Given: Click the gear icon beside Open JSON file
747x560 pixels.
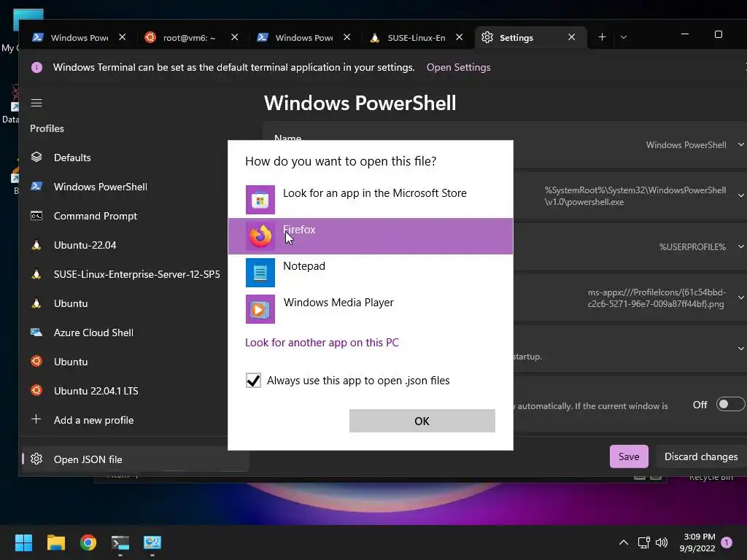Looking at the screenshot, I should [x=36, y=459].
